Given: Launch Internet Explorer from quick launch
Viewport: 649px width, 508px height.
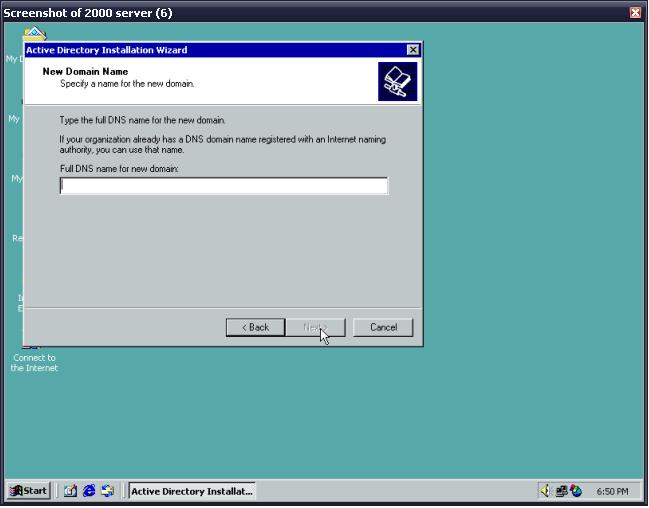Looking at the screenshot, I should (89, 491).
